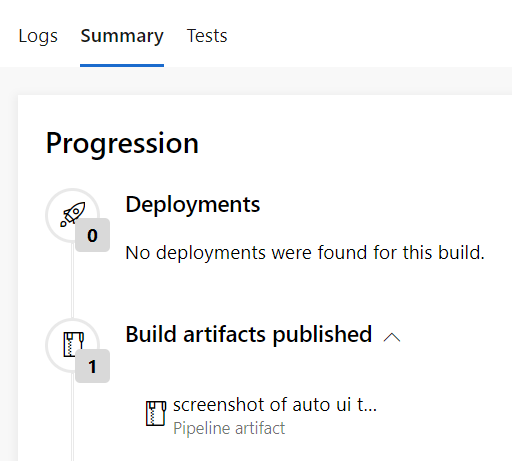512x461 pixels.
Task: Click the deployments count badge showing 0
Action: (92, 235)
